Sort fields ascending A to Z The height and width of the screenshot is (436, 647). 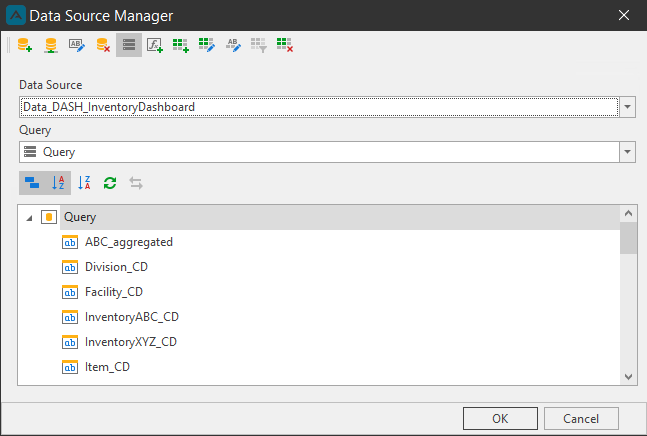point(58,183)
